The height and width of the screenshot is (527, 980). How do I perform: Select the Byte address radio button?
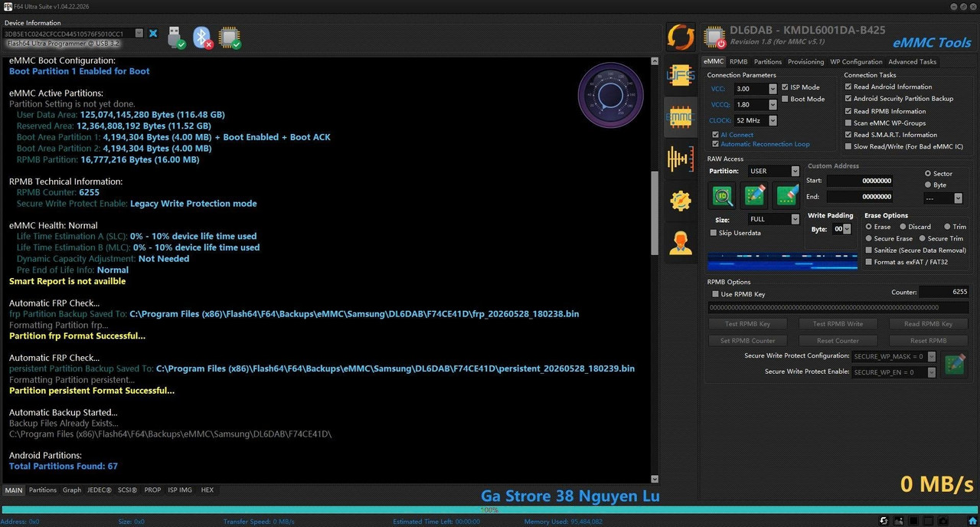coord(929,185)
